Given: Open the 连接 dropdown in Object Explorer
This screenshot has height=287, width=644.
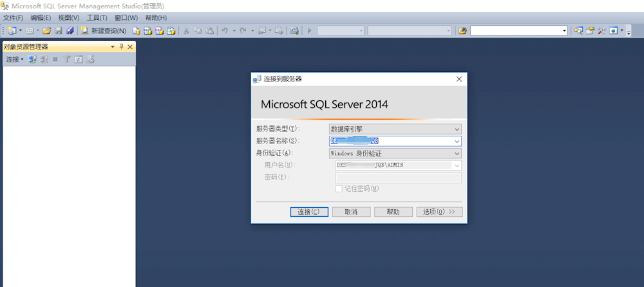Looking at the screenshot, I should (15, 60).
